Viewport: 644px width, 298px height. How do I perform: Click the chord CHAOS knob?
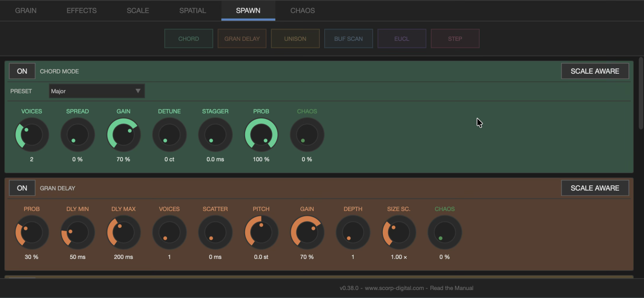coord(307,135)
